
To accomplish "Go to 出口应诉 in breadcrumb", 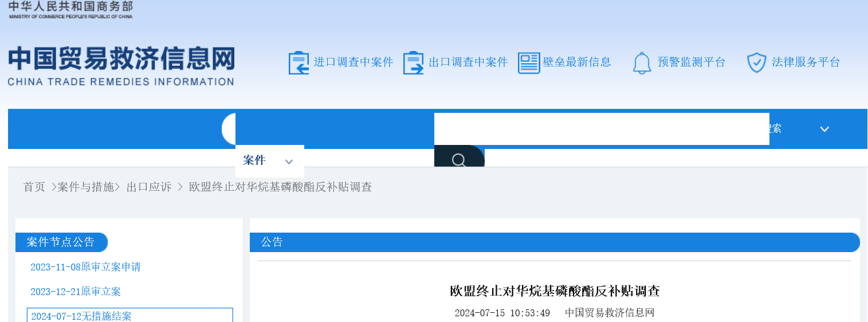I will click(x=149, y=187).
